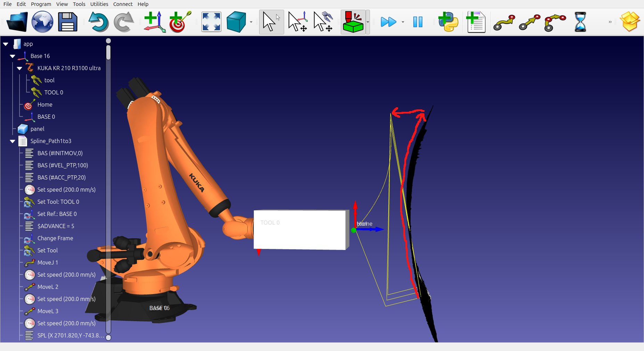Screen dimensions: 644x351
Task: Open the online library globe icon
Action: pos(42,22)
